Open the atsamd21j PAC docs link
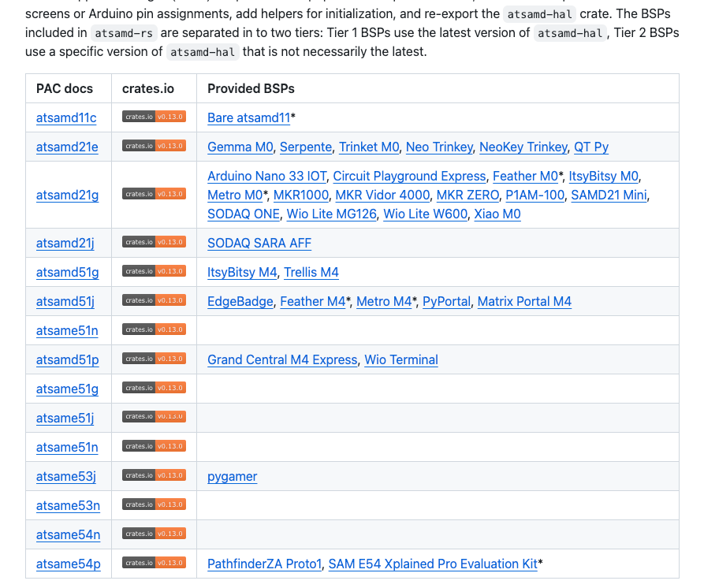 [x=65, y=243]
